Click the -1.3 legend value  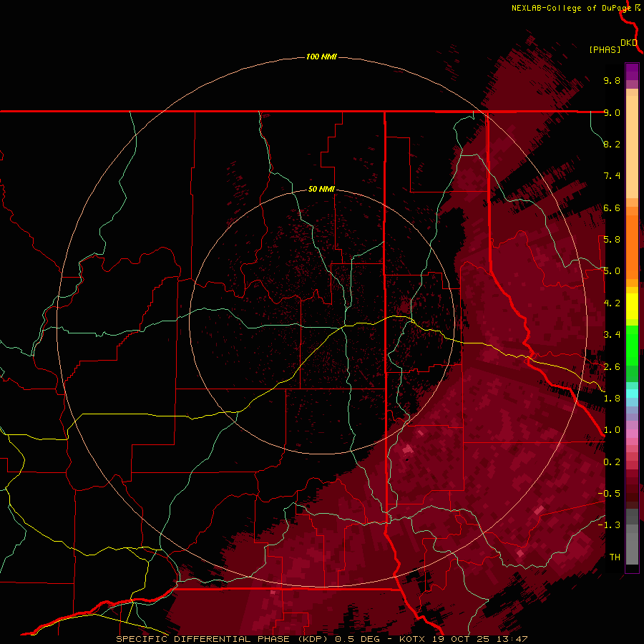coord(609,525)
